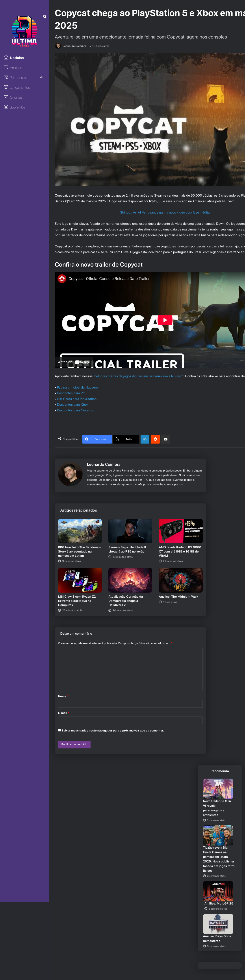
Task: Open Leonardo Coimbra author box name
Action: 104,464
